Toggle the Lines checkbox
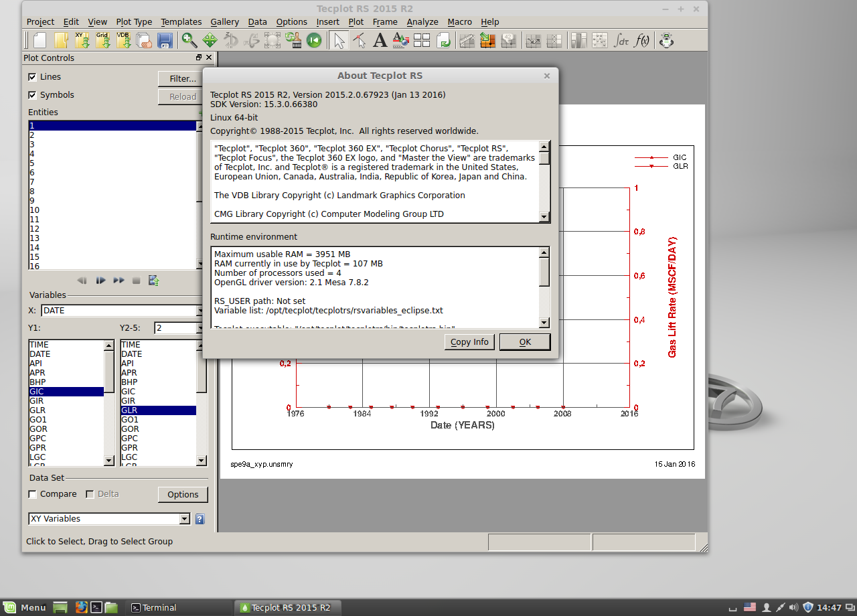This screenshot has height=616, width=857. tap(32, 77)
